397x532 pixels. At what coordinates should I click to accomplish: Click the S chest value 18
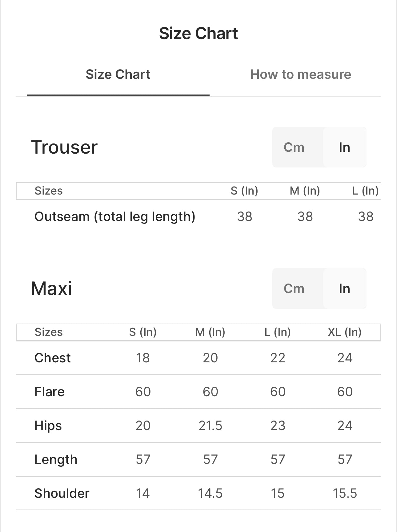pyautogui.click(x=143, y=358)
